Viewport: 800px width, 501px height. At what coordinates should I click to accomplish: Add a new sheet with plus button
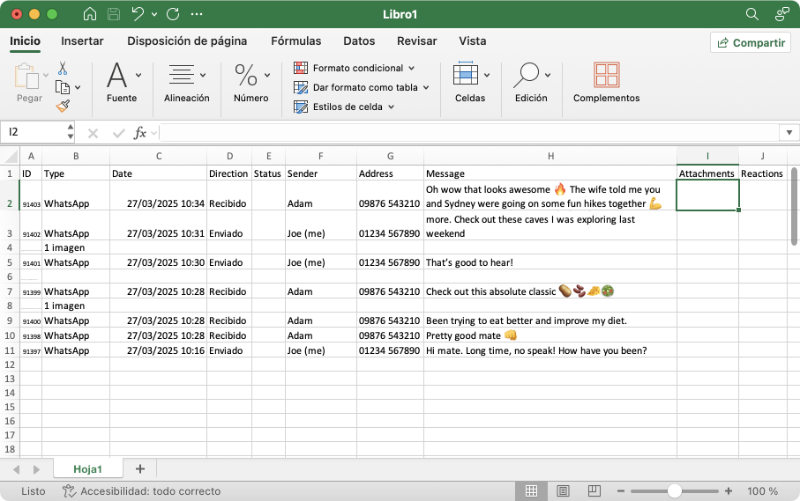[x=140, y=468]
